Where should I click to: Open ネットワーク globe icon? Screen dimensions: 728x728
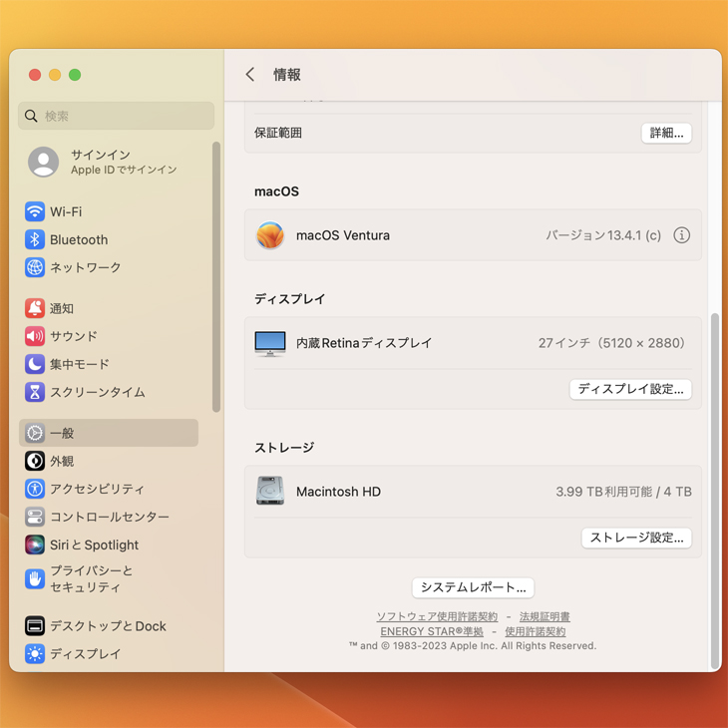(x=35, y=267)
